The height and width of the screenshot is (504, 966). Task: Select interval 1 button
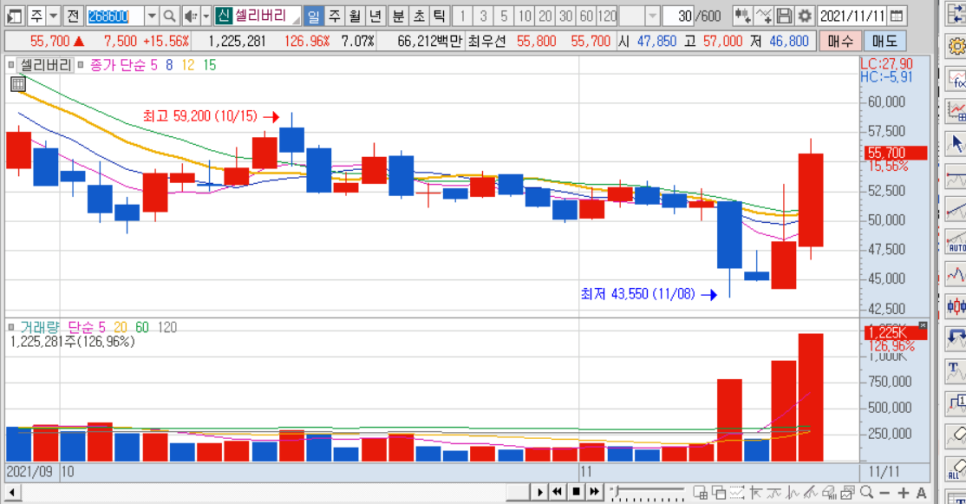click(463, 16)
